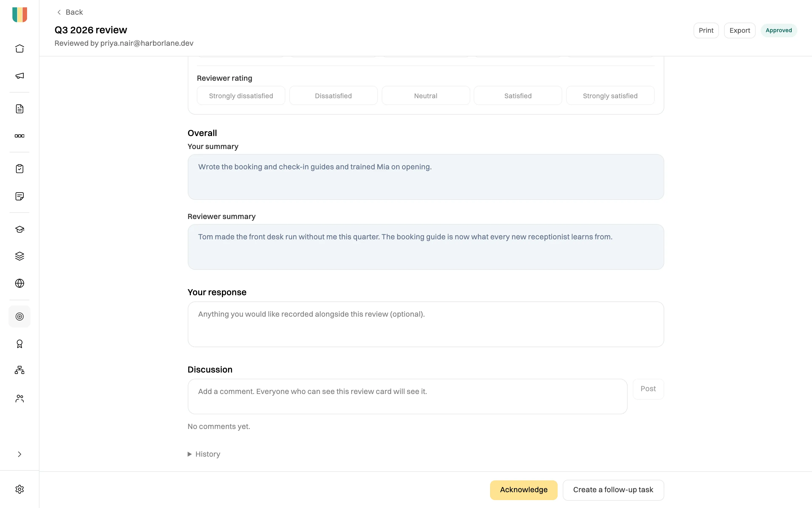Select Dissatisfied reviewer rating
This screenshot has height=508, width=812.
[x=333, y=96]
